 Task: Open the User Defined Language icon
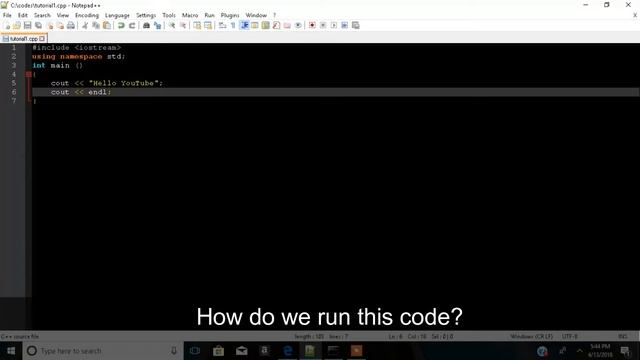(255, 25)
